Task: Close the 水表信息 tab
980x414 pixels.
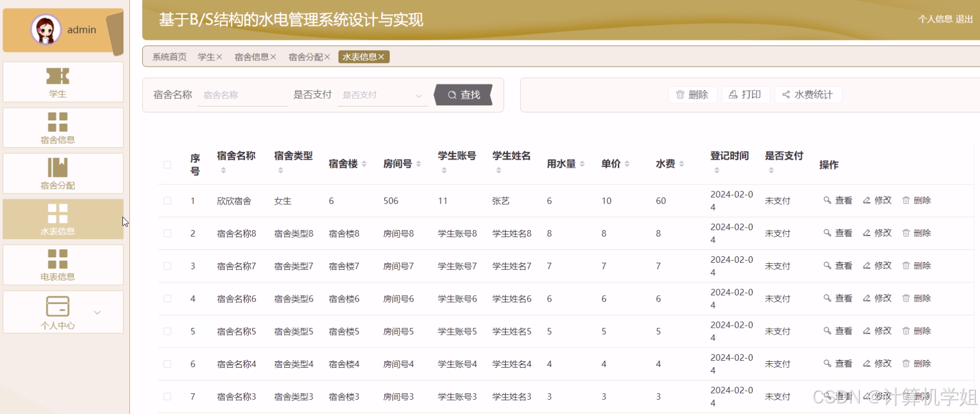Action: point(381,57)
